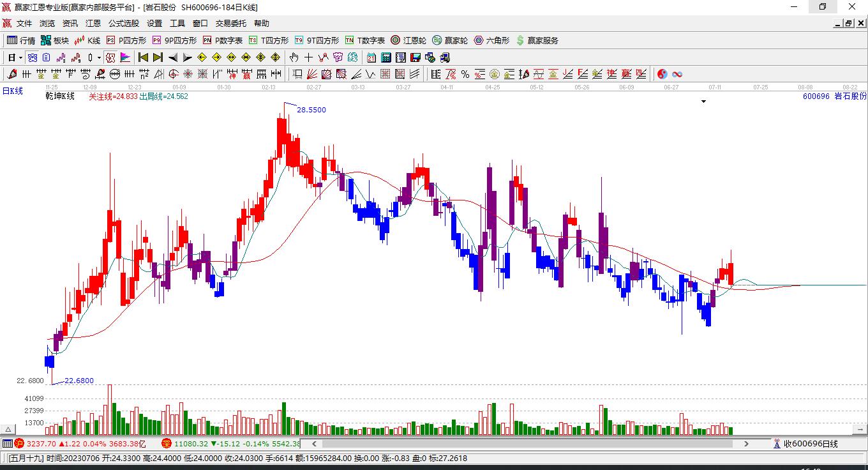Click the red-blue yin-yang sphere icon
Image resolution: width=868 pixels, height=470 pixels.
click(x=662, y=74)
